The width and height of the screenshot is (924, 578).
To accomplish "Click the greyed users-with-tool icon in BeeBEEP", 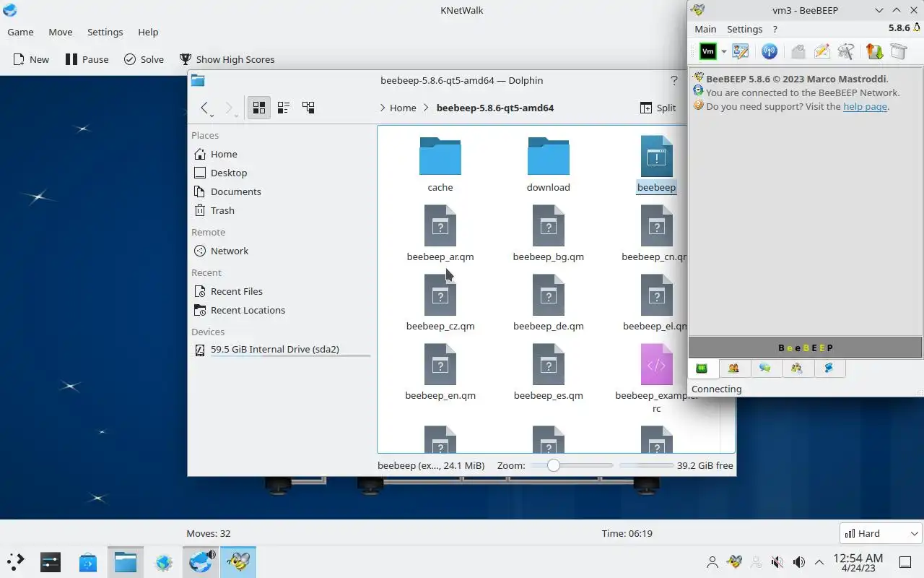I will 846,51.
